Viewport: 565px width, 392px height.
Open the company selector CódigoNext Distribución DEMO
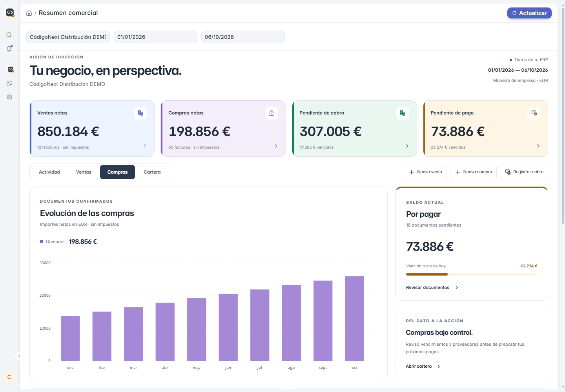coord(68,37)
